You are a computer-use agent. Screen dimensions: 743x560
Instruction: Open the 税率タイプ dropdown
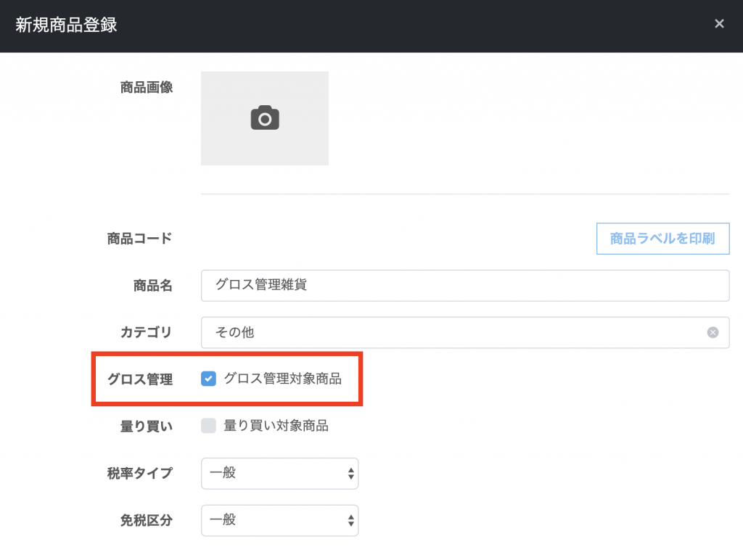pyautogui.click(x=279, y=474)
